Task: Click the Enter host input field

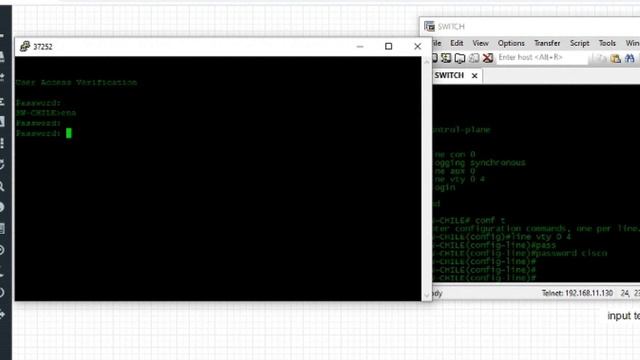Action: click(x=542, y=58)
